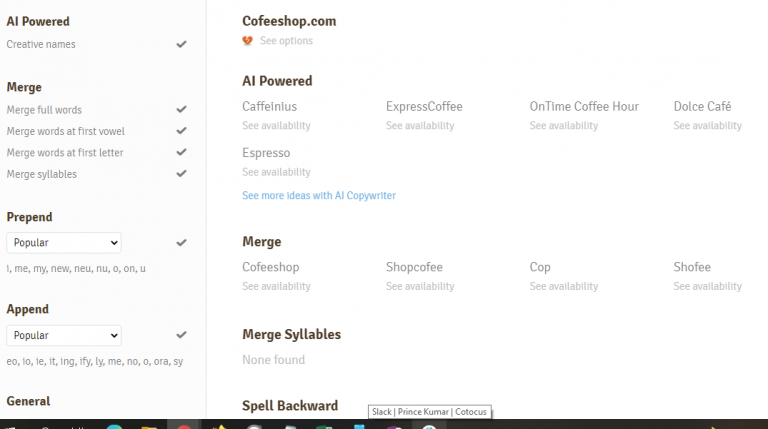Open the Prepend Popular dropdown

(x=64, y=243)
